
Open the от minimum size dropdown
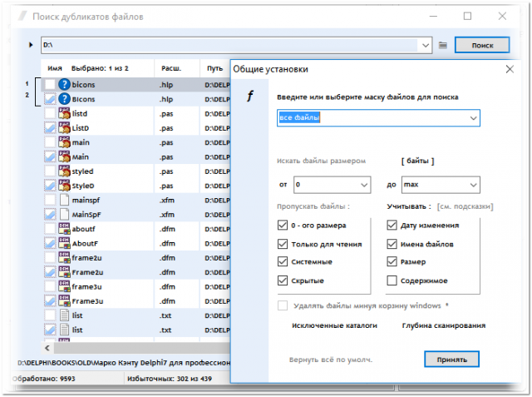click(364, 185)
